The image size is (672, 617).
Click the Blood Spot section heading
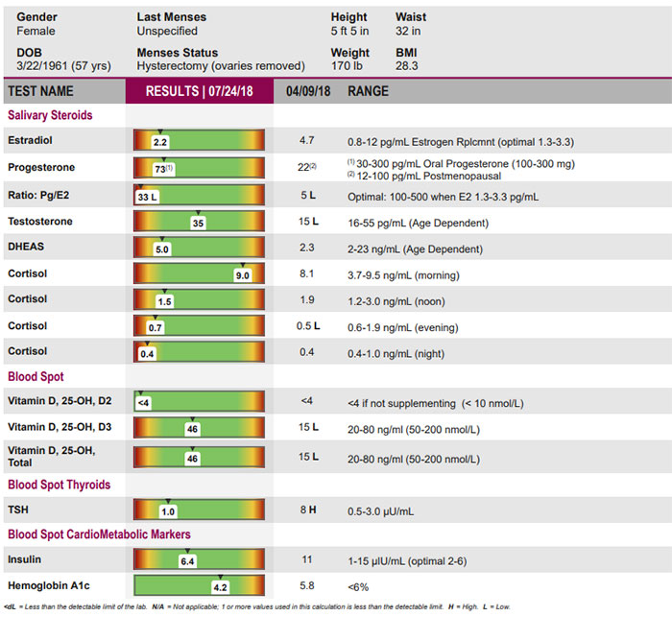point(36,376)
